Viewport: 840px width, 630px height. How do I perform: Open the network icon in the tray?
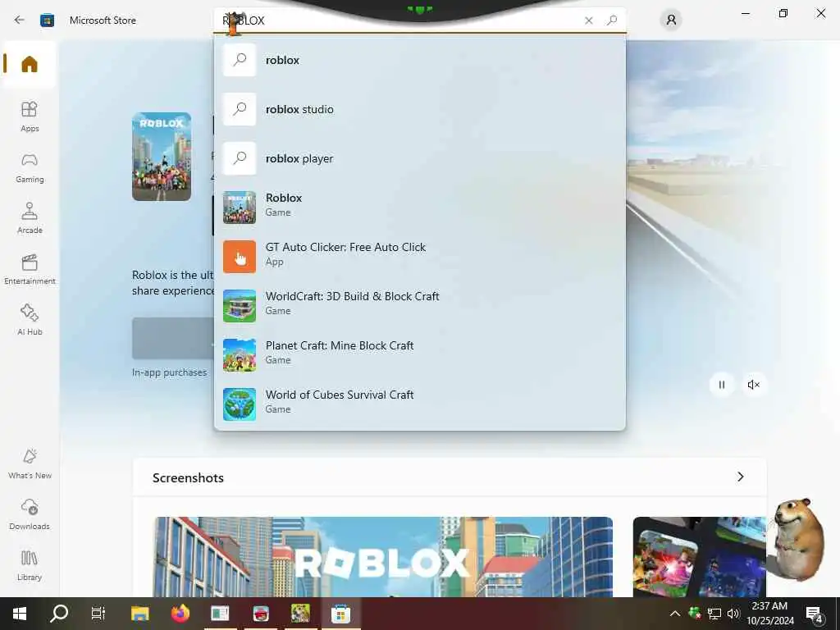[x=714, y=614]
